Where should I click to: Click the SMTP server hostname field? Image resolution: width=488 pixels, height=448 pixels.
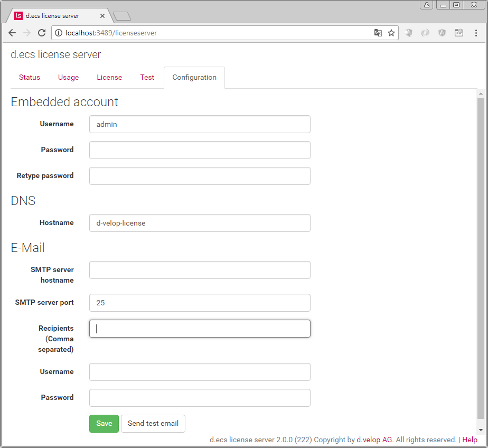(200, 270)
